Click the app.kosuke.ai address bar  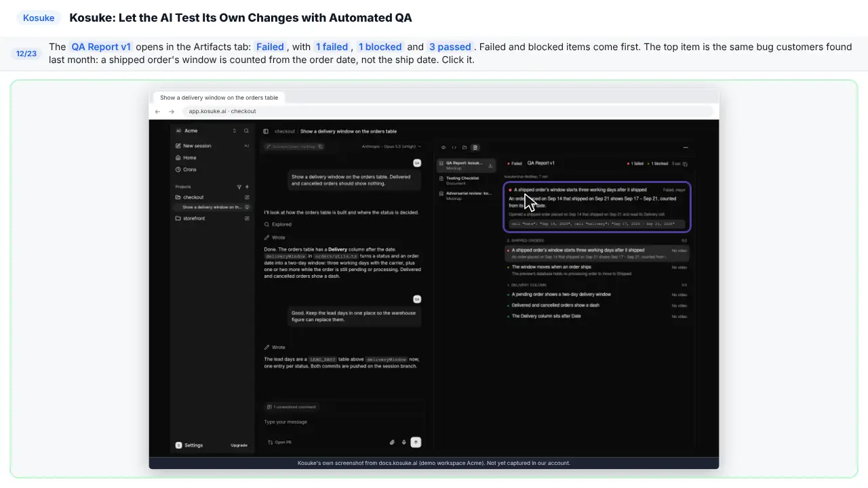[x=448, y=111]
